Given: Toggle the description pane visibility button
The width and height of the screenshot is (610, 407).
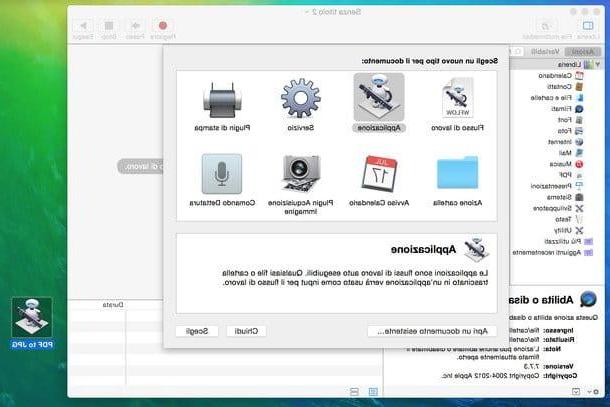Looking at the screenshot, I should (576, 392).
